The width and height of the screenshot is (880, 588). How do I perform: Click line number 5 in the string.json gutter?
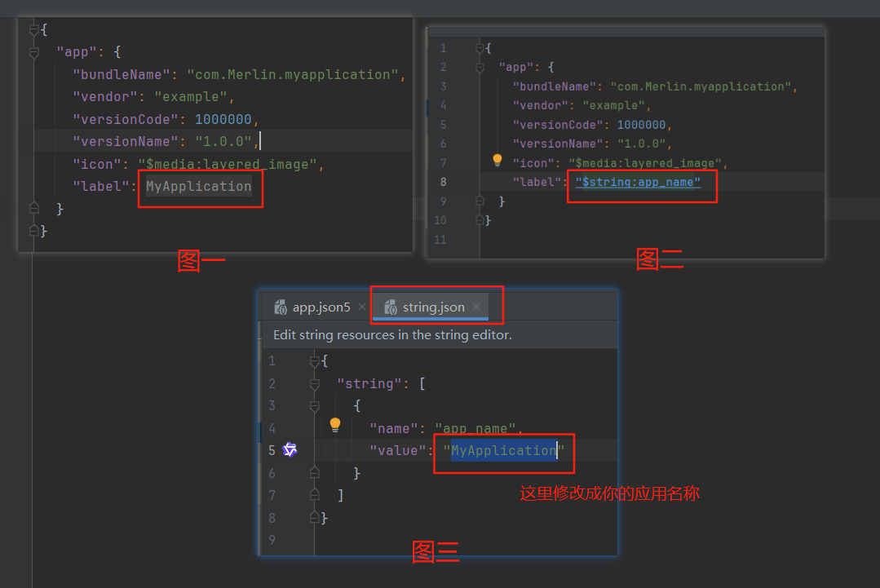point(272,450)
